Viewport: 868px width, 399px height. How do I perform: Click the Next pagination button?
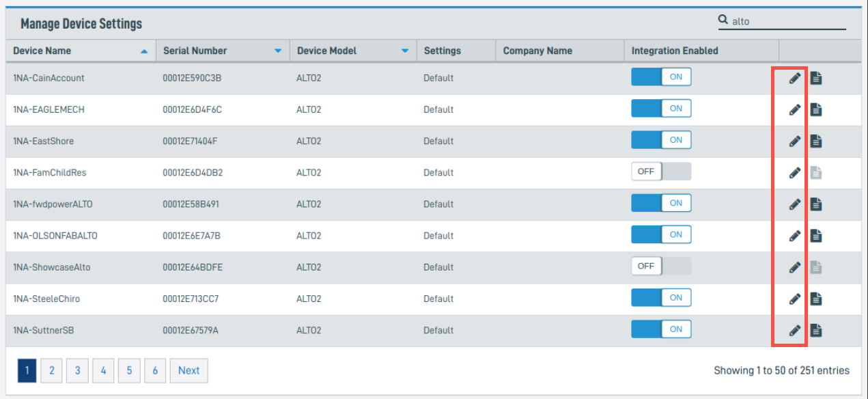click(189, 370)
